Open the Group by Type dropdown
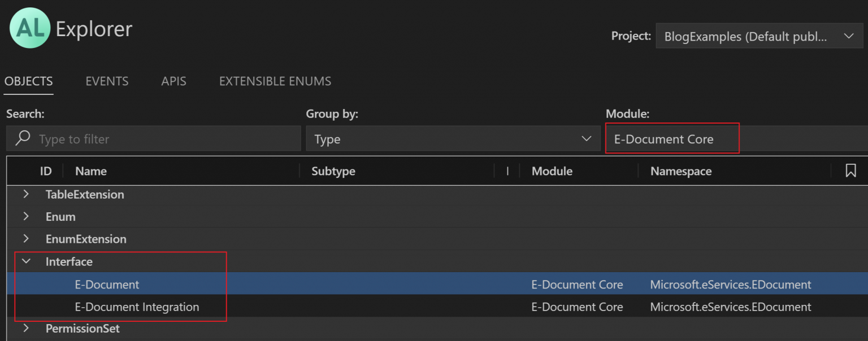The height and width of the screenshot is (341, 868). click(x=452, y=139)
